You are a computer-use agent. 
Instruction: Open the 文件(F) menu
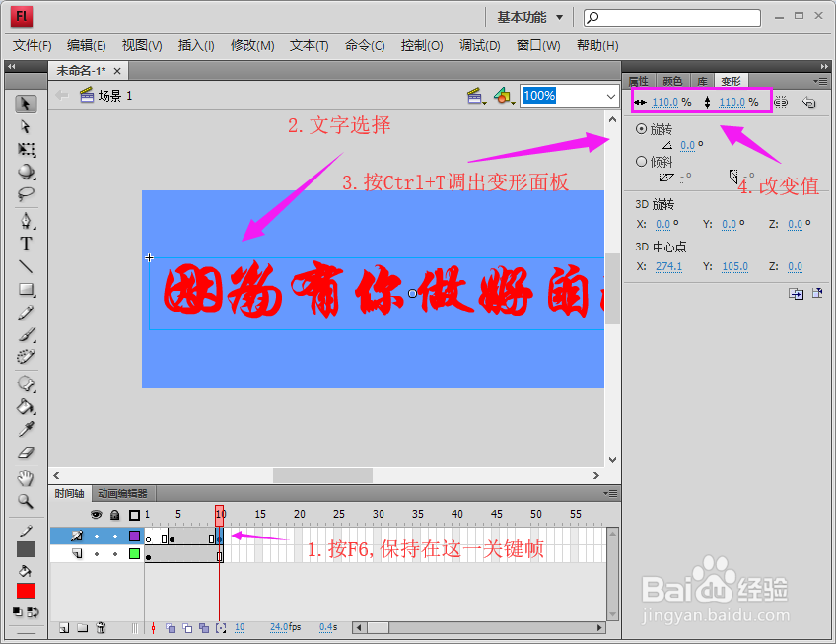(x=32, y=46)
